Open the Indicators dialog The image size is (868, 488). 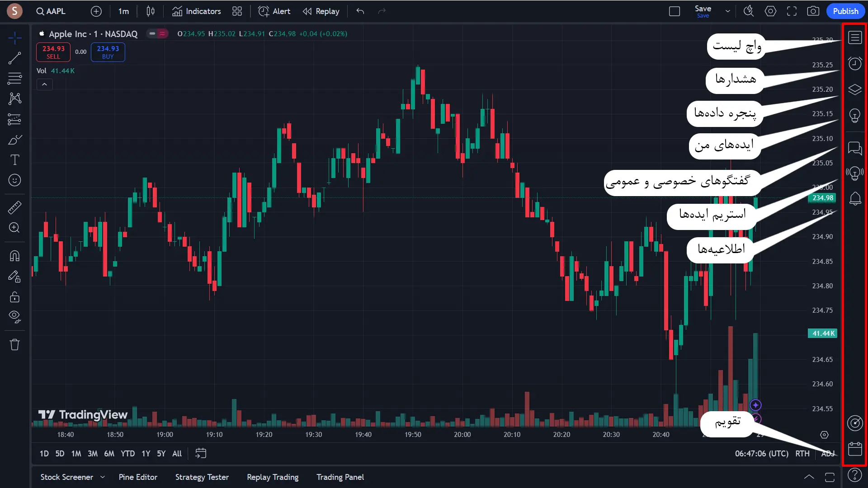tap(197, 11)
